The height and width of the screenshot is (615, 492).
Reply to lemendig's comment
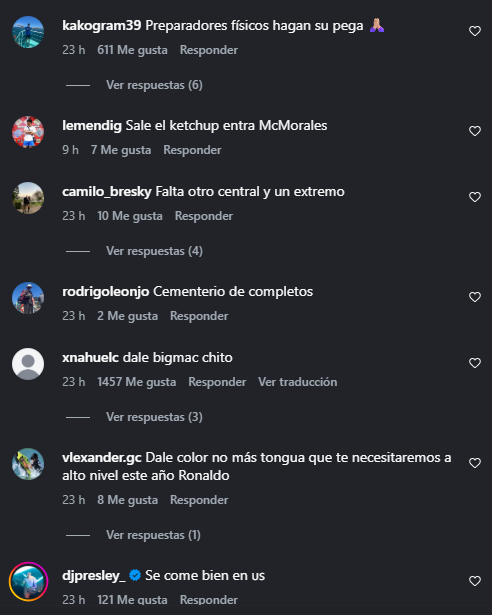(x=192, y=150)
